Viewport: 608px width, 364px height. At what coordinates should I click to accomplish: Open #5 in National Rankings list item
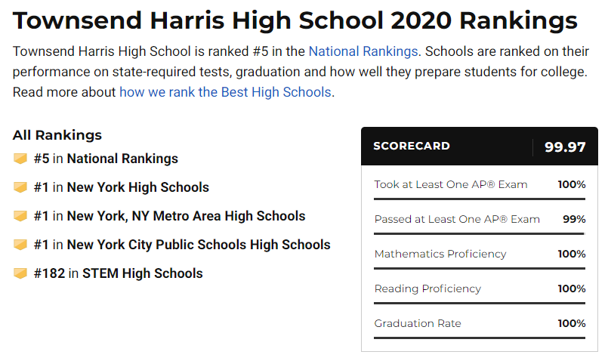click(x=106, y=159)
